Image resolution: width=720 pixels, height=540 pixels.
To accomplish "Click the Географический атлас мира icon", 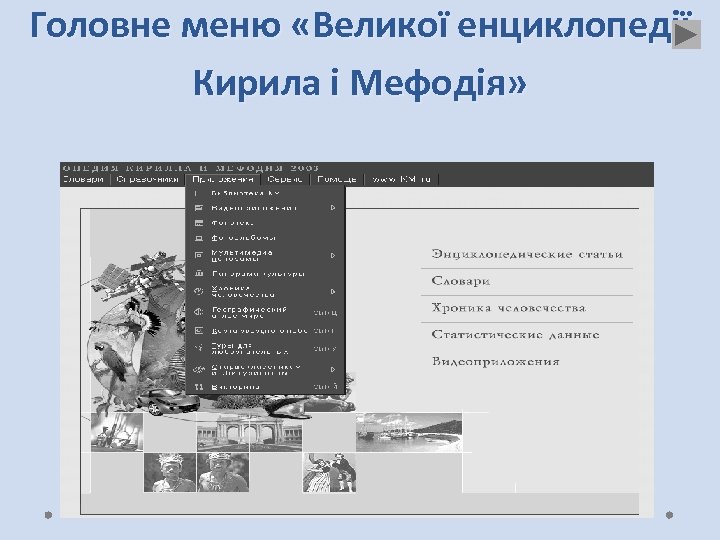I will [198, 312].
